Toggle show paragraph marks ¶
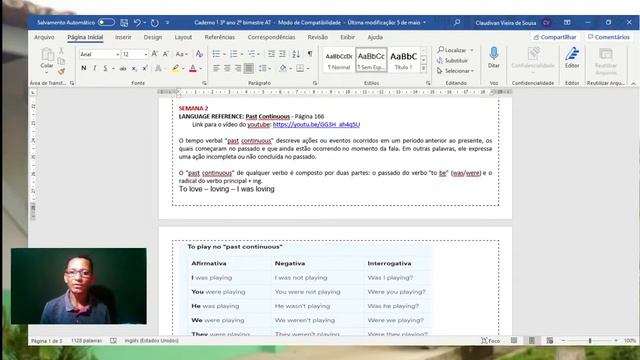Viewport: 640px width, 360px height. tap(310, 54)
